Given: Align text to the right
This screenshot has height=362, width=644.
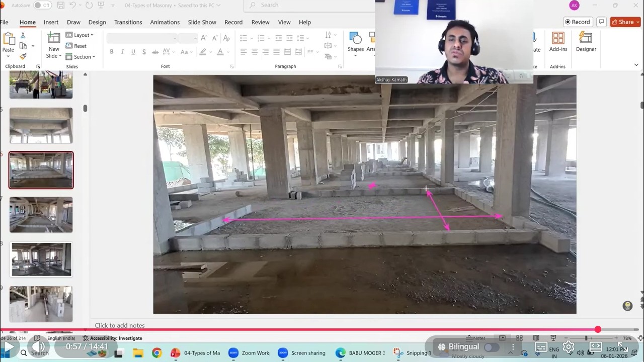Looking at the screenshot, I should [x=266, y=52].
